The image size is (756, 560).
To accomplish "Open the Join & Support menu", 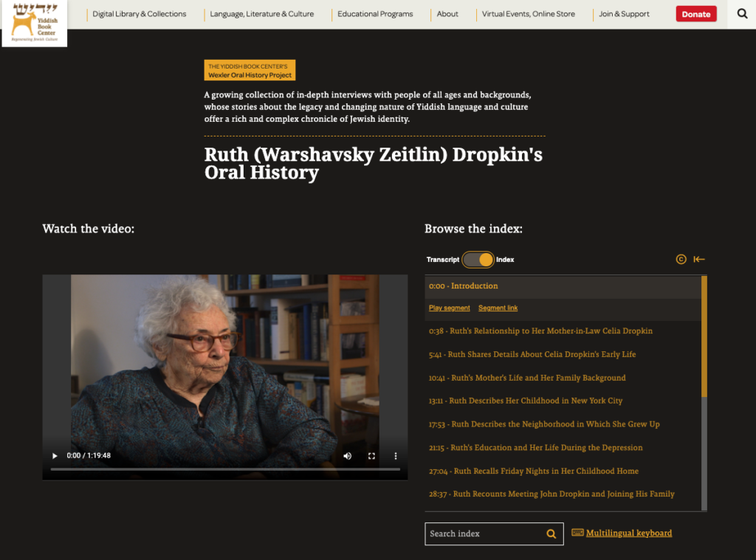I will [624, 14].
